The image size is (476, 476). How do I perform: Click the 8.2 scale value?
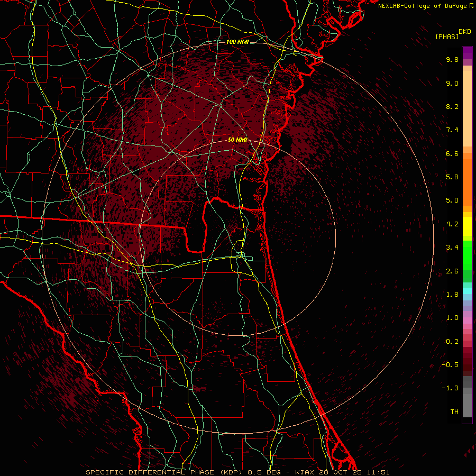point(452,106)
